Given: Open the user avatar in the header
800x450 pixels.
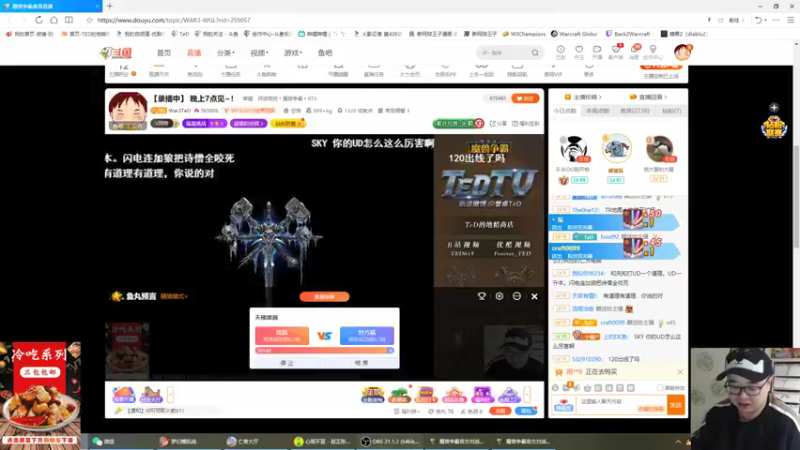Looking at the screenshot, I should 682,52.
